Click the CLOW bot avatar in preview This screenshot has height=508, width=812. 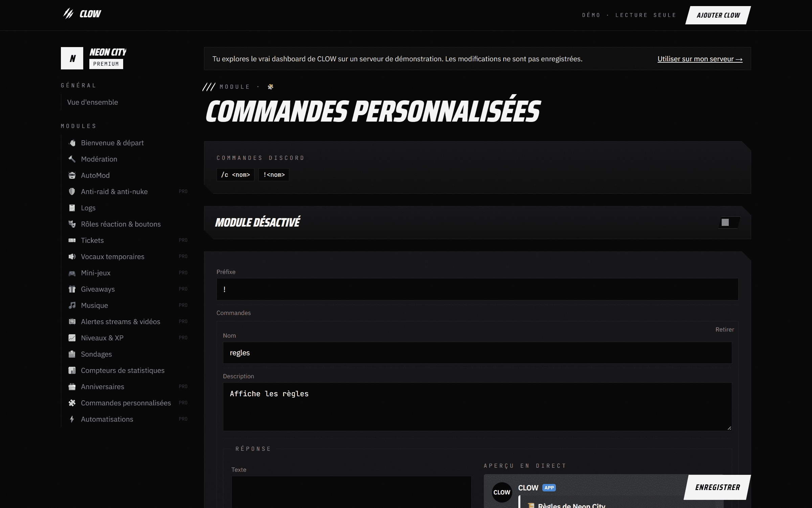[502, 492]
